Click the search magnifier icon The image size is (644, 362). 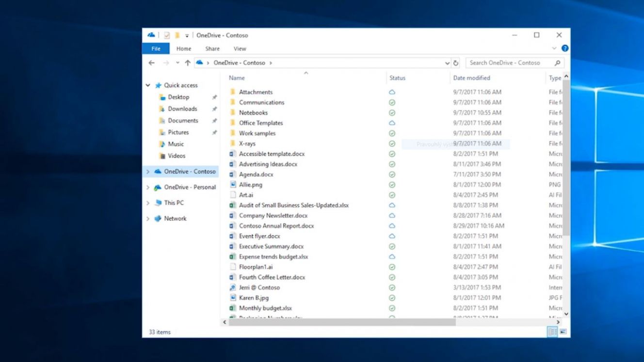click(557, 63)
